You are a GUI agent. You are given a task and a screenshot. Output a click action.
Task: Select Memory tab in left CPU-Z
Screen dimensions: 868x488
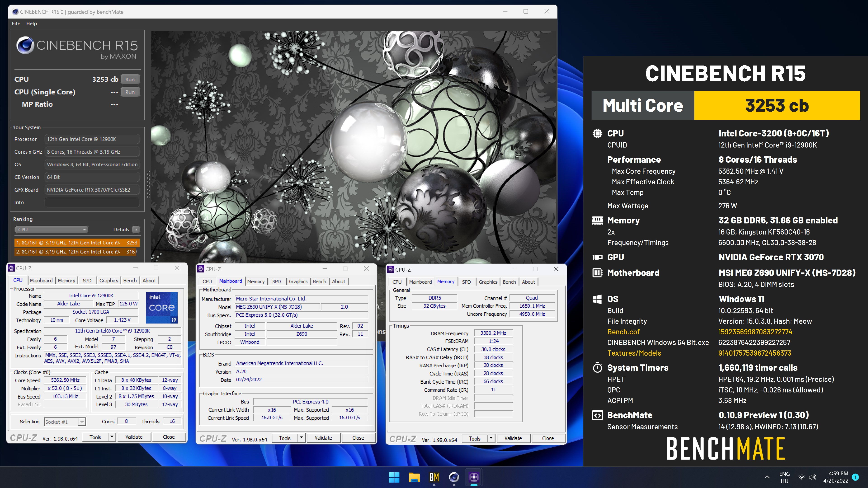(66, 281)
